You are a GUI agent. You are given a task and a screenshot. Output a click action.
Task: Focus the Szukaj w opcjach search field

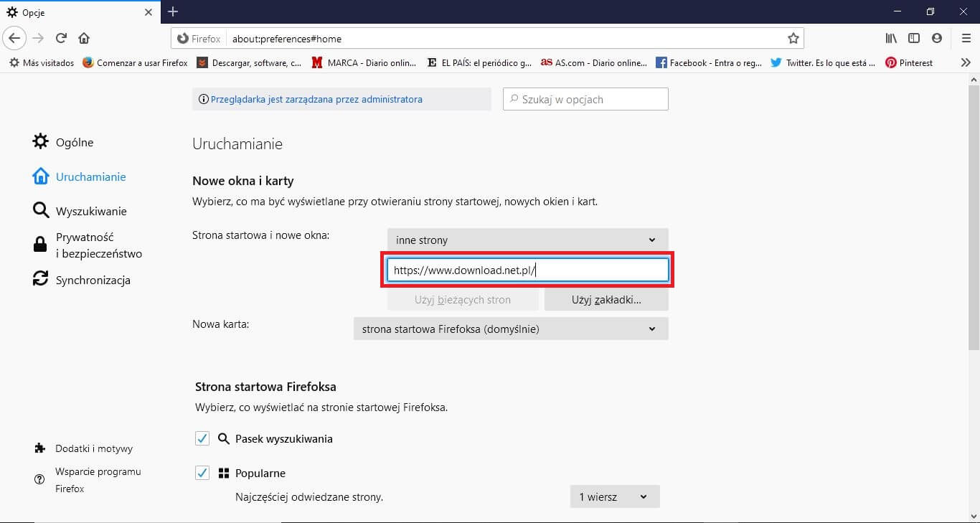(x=585, y=100)
